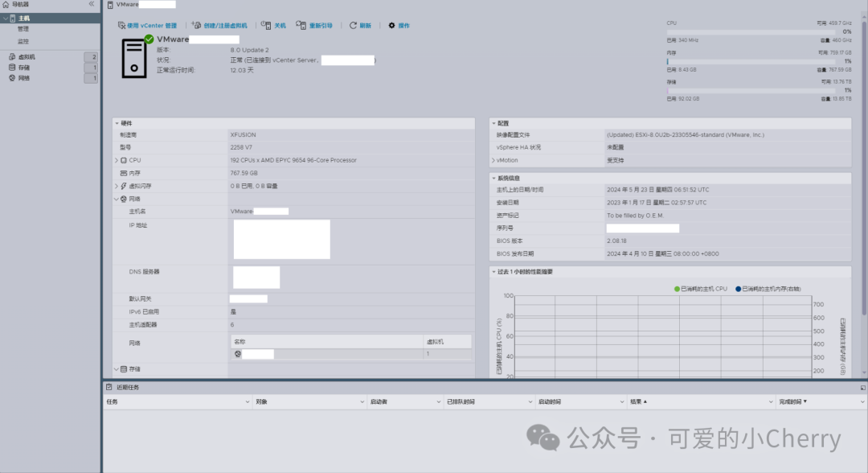This screenshot has height=473, width=868.
Task: Toggle 已消耗的主机 CPU legend series
Action: pyautogui.click(x=700, y=289)
